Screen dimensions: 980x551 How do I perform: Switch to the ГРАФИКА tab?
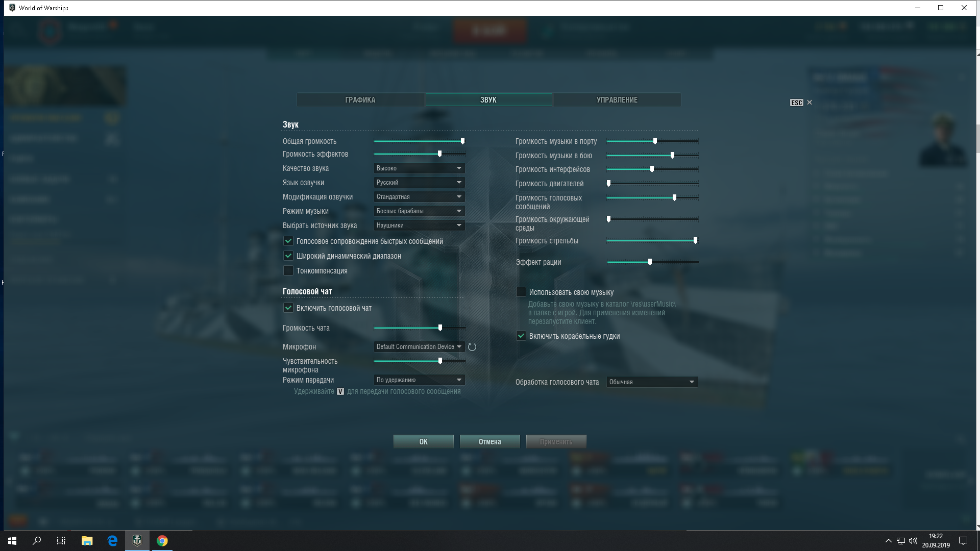coord(360,100)
